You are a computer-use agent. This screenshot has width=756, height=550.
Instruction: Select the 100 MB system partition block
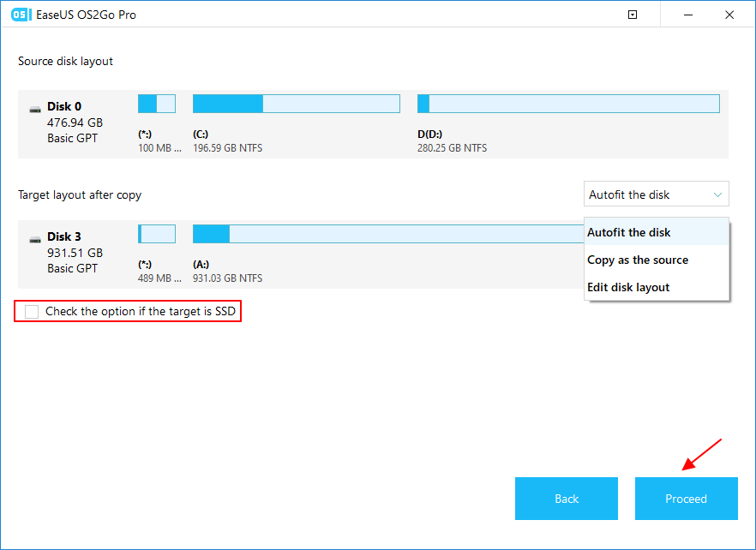157,103
